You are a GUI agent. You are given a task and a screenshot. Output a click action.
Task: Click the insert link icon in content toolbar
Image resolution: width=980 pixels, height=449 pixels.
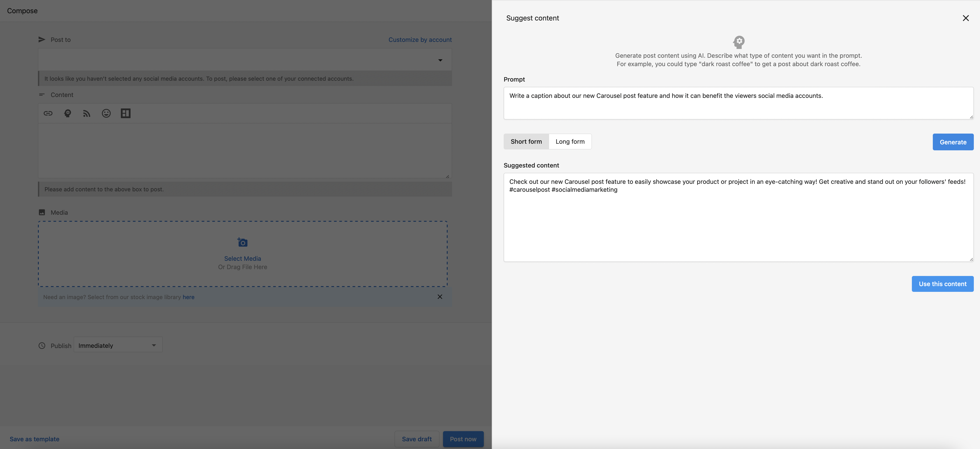(48, 113)
